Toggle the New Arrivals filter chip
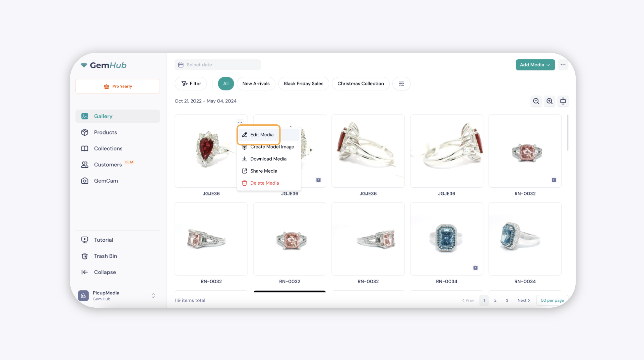 (256, 83)
